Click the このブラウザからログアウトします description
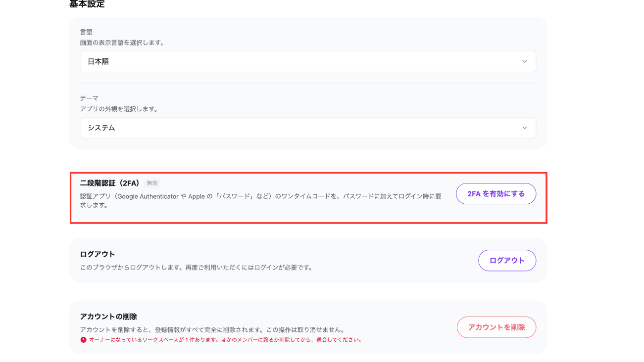644x362 pixels. [x=197, y=268]
